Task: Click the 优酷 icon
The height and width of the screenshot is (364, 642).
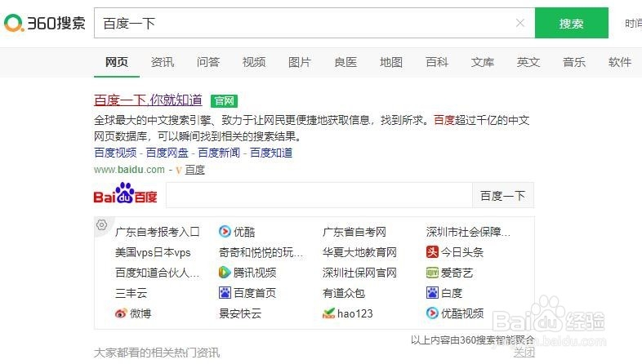Action: coord(225,232)
